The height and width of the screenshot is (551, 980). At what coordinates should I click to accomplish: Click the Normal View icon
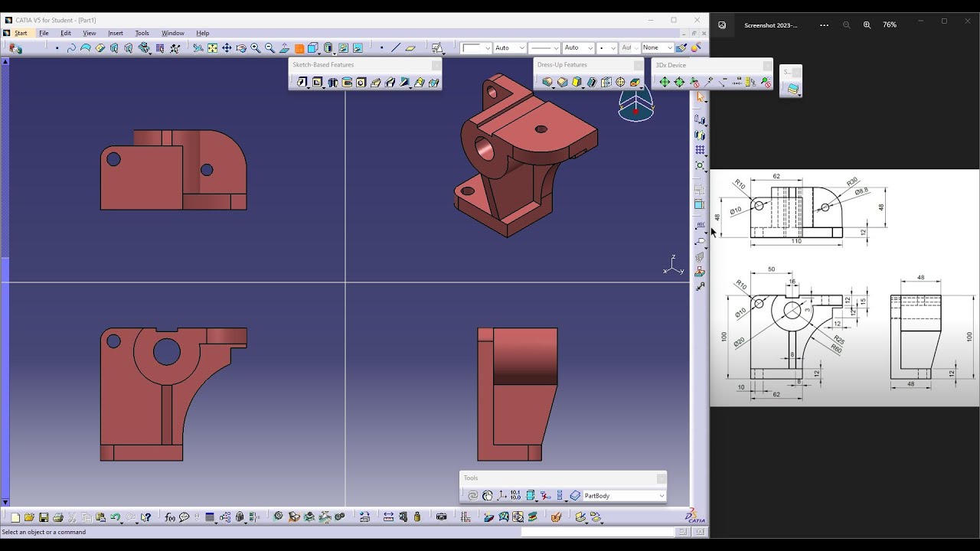point(284,47)
